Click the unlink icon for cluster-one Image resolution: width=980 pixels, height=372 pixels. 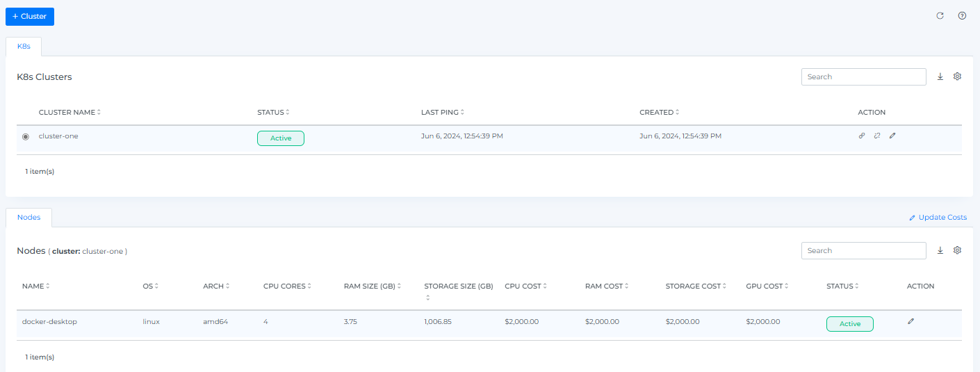877,136
